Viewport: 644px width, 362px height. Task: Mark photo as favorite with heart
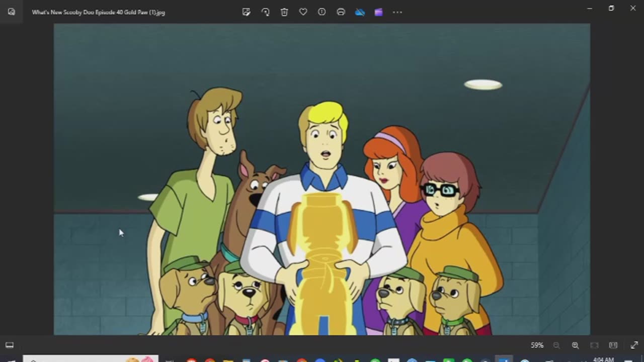coord(303,12)
